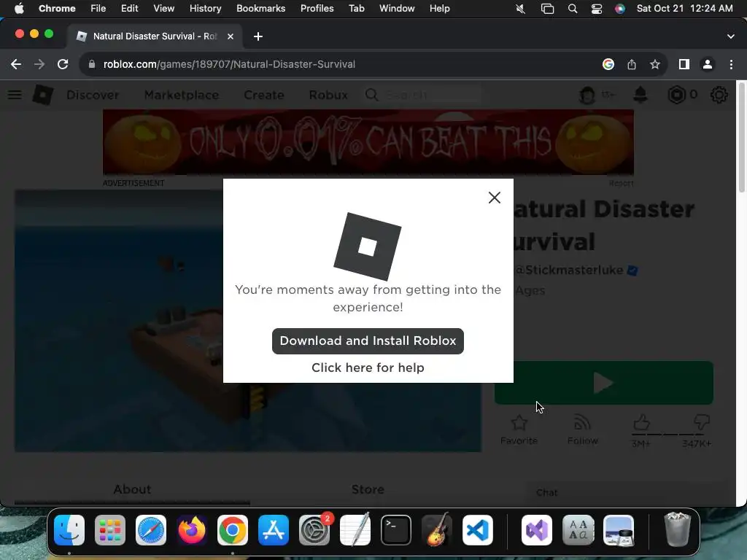Share this page using the share icon
747x560 pixels.
click(x=632, y=64)
